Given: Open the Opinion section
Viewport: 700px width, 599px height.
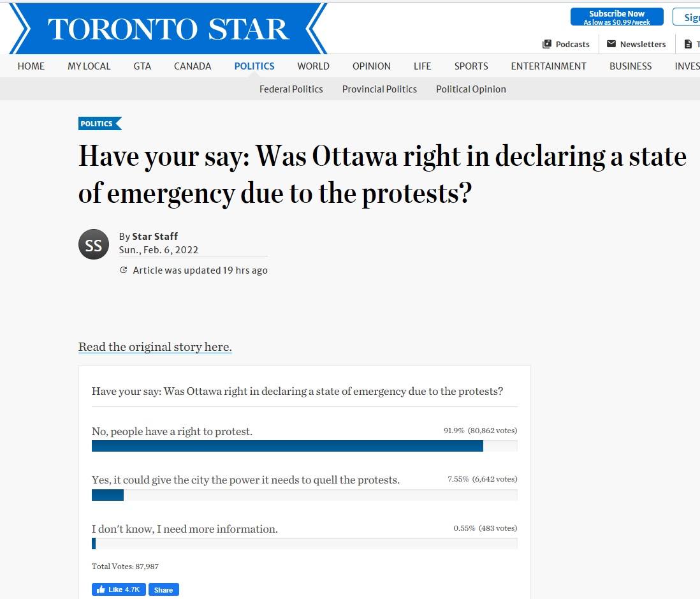Looking at the screenshot, I should (x=372, y=66).
